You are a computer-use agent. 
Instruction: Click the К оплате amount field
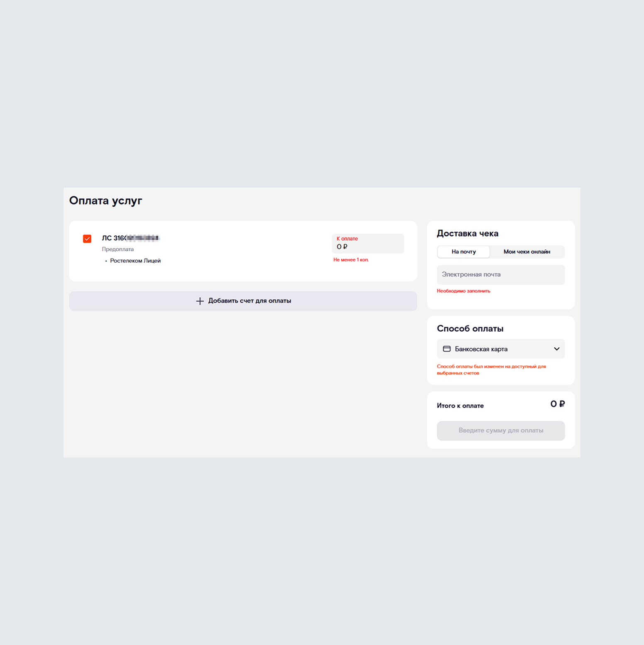(x=367, y=244)
